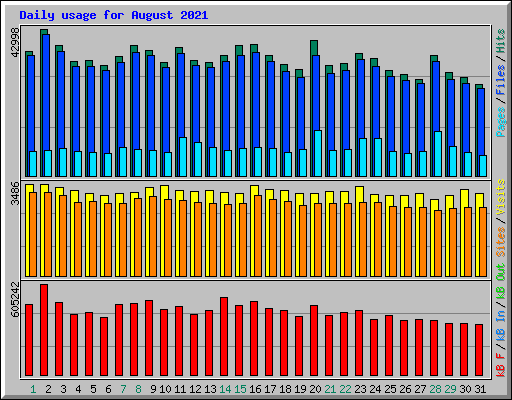
Task: Click day label 7 on the axis
Action: 123,389
